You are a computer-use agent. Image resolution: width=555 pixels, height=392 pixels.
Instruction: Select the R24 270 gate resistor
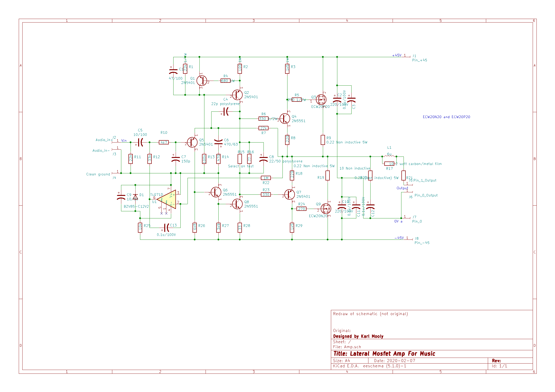301,209
